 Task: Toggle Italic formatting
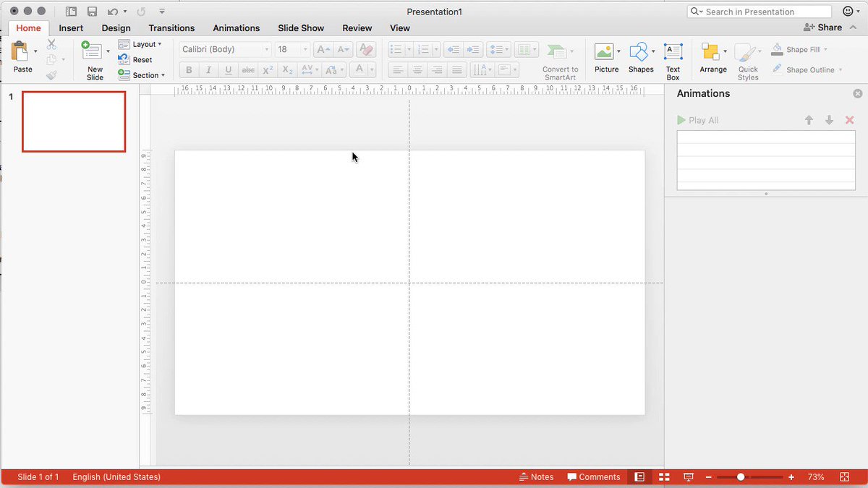click(x=208, y=70)
